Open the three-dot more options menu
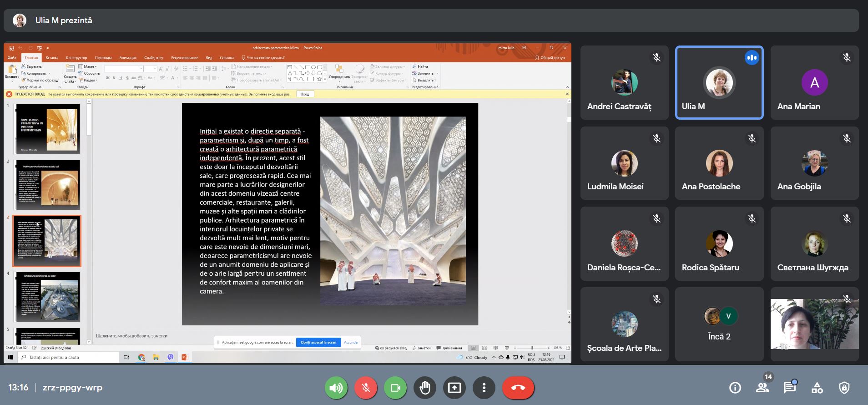The width and height of the screenshot is (868, 405). pyautogui.click(x=484, y=388)
